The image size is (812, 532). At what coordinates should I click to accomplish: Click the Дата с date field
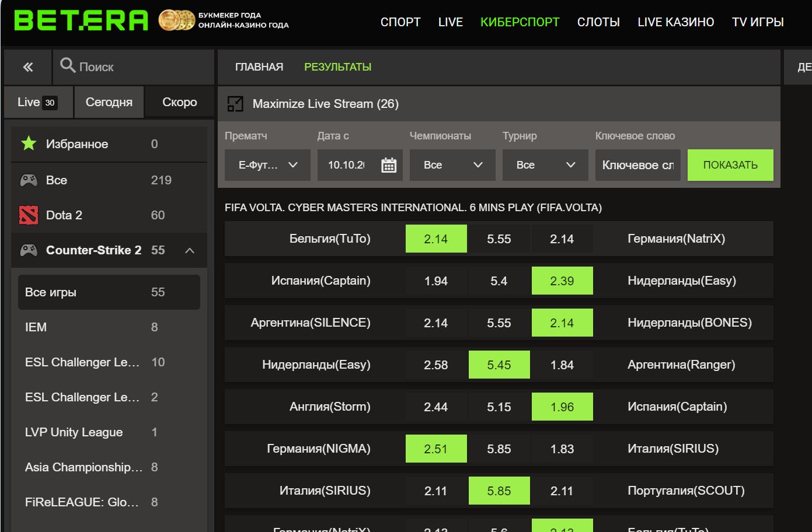pos(360,165)
